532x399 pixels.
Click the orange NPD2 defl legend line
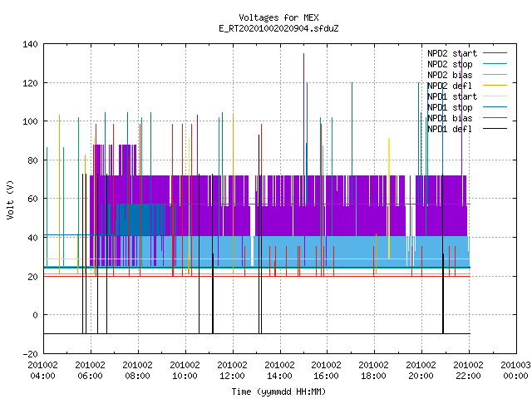495,86
